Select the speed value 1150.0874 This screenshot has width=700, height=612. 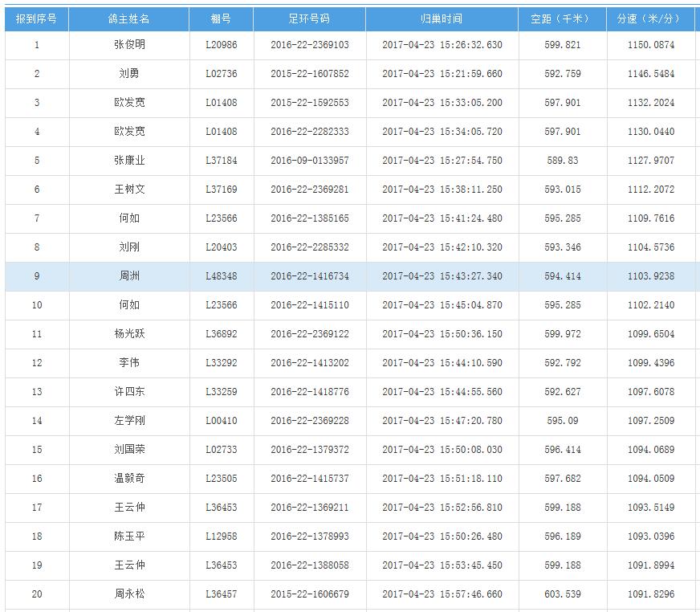[x=650, y=45]
